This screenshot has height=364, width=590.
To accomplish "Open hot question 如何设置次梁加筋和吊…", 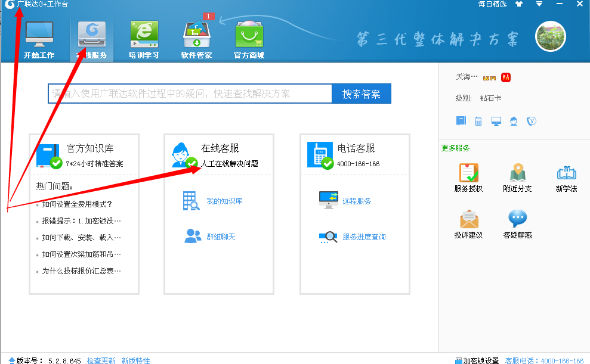I will pos(81,254).
